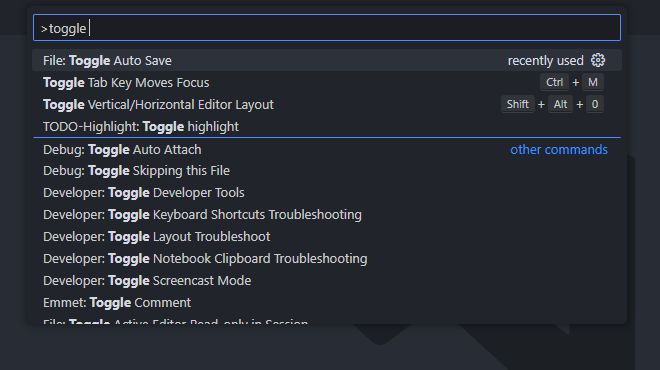Open Developer: Toggle Developer Tools
Screen dimensions: 660x370
[327, 192]
